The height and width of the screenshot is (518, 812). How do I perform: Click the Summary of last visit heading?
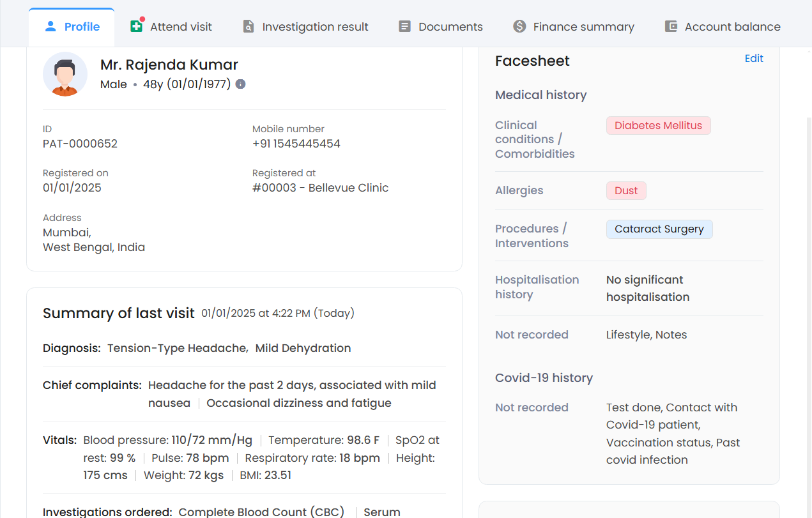click(x=118, y=314)
